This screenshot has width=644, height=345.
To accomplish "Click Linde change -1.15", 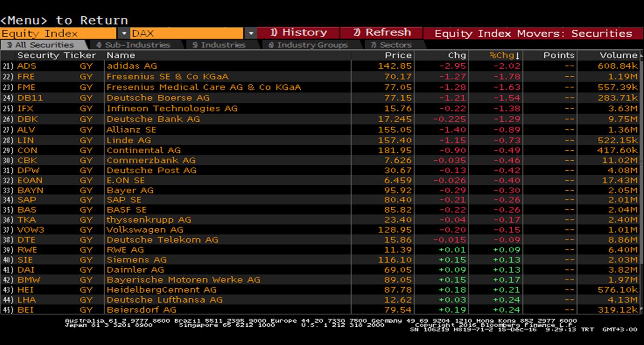I will click(453, 140).
